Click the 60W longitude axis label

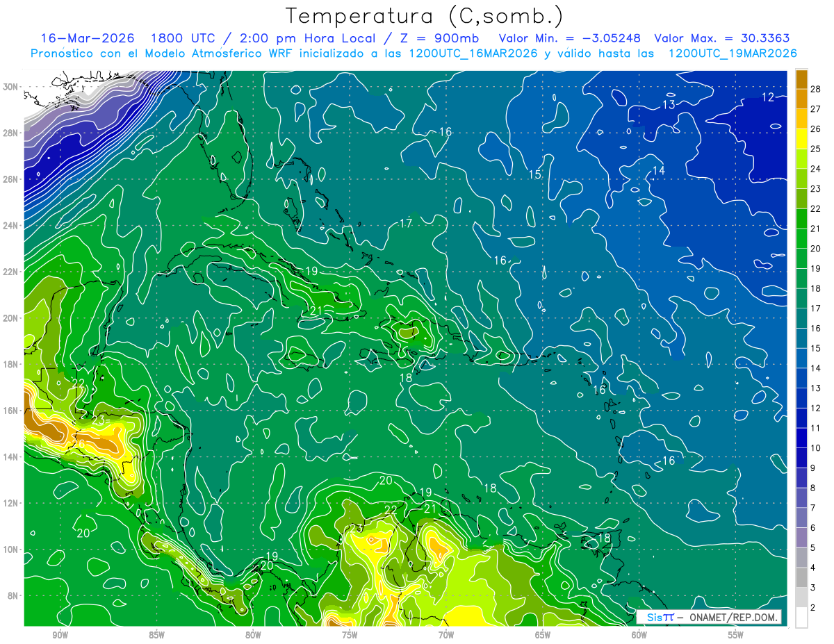[639, 636]
